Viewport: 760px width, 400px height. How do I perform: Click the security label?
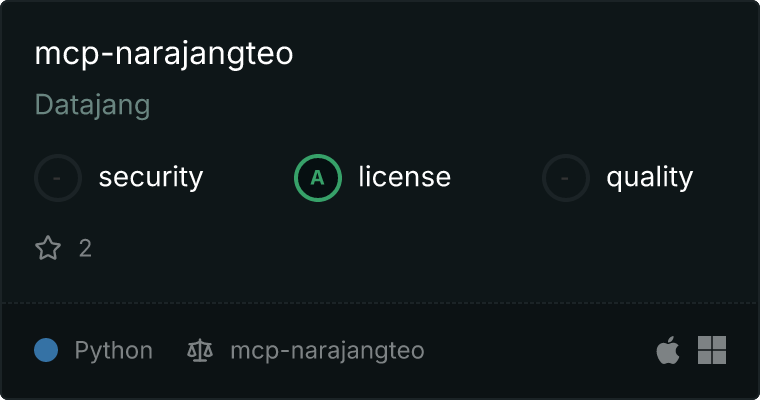pyautogui.click(x=151, y=177)
